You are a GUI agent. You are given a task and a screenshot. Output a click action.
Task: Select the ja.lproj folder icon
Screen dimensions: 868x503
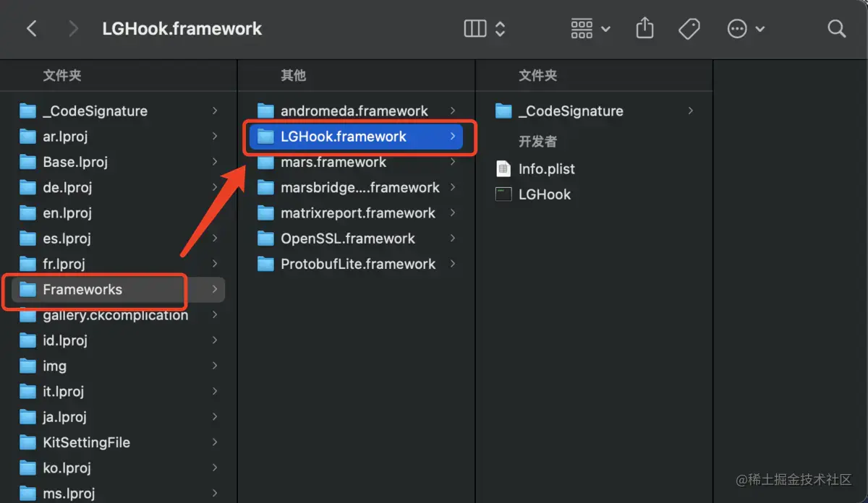(x=27, y=417)
